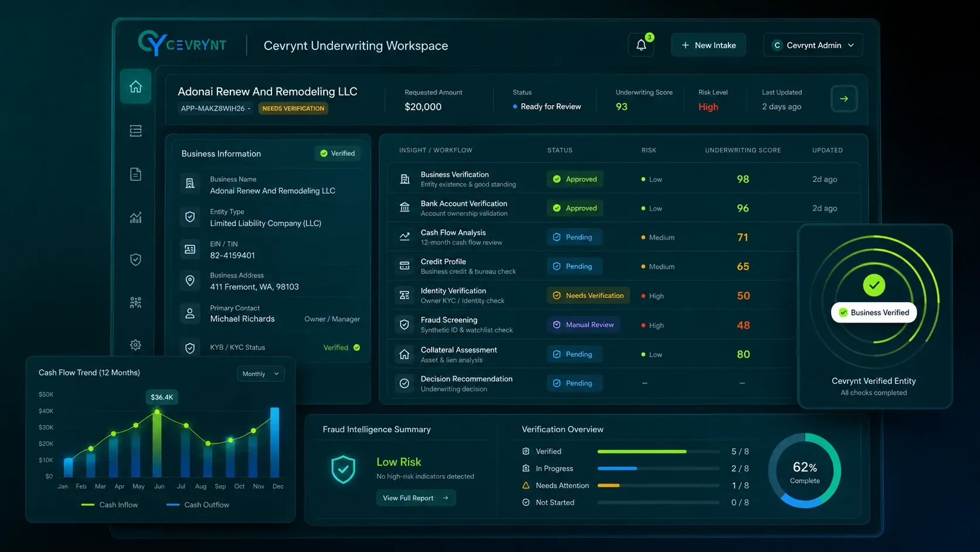Open the analytics chart sidebar icon
This screenshot has height=552, width=980.
tap(135, 218)
